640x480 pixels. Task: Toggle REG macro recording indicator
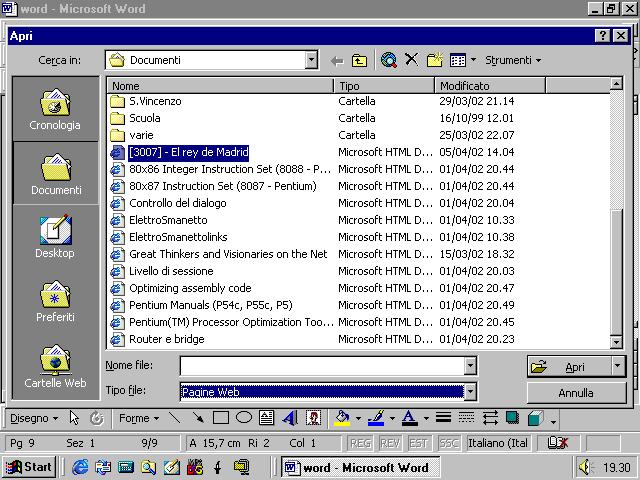point(360,443)
